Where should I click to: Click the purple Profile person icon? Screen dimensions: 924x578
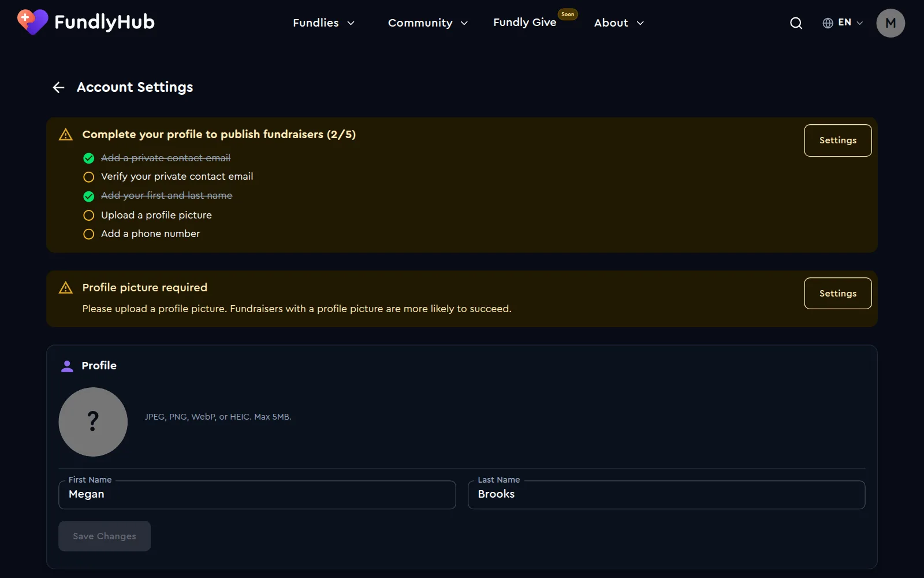pos(67,366)
